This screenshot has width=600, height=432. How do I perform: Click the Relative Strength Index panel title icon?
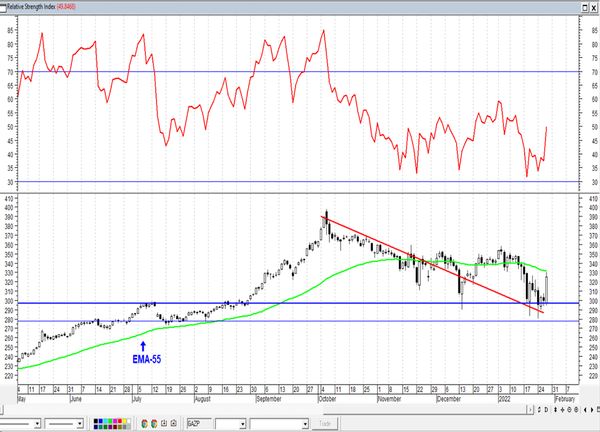(x=4, y=6)
